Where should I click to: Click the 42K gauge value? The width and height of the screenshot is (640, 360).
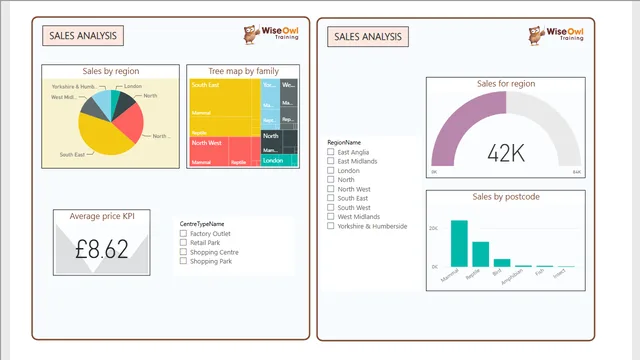coord(506,153)
